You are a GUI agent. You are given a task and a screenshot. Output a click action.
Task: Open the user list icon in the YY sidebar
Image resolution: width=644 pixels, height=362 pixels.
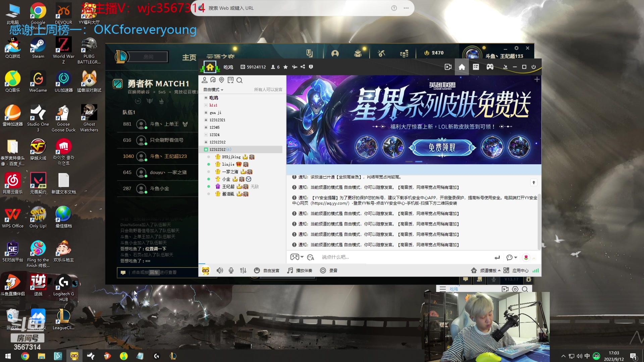(205, 80)
